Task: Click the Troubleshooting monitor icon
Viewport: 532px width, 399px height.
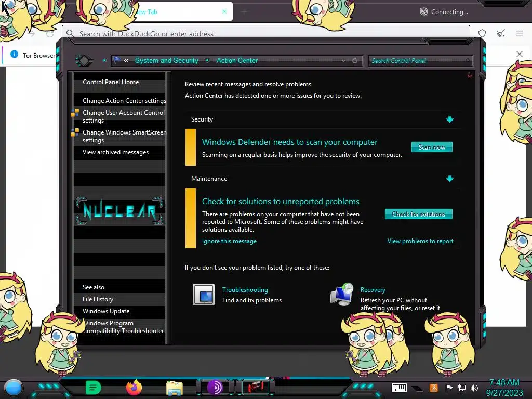Action: (204, 295)
